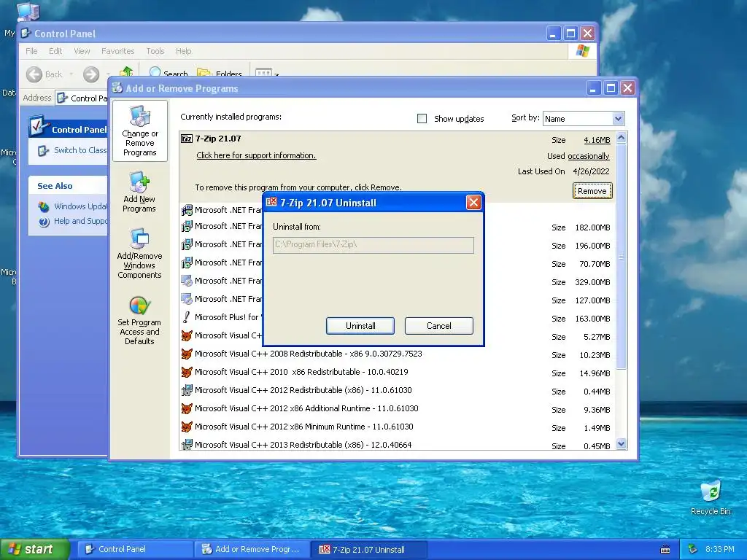Open Back button history dropdown arrow
747x560 pixels.
click(71, 74)
